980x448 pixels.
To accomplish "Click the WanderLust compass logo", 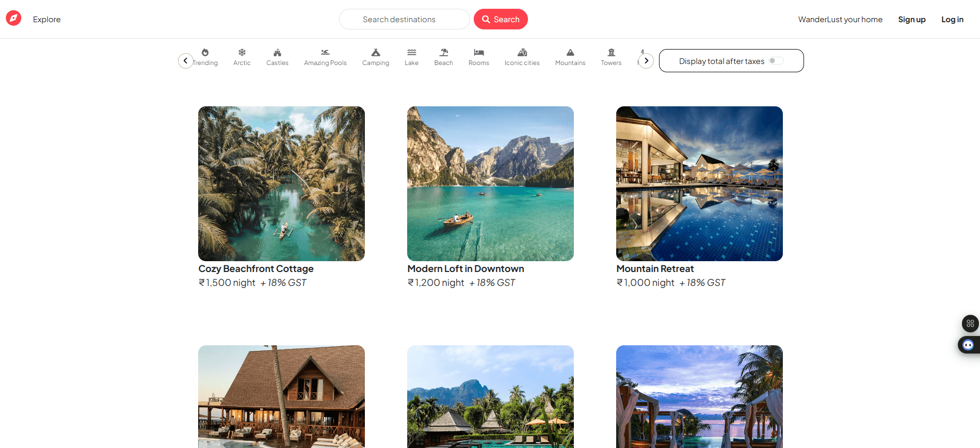I will [13, 18].
